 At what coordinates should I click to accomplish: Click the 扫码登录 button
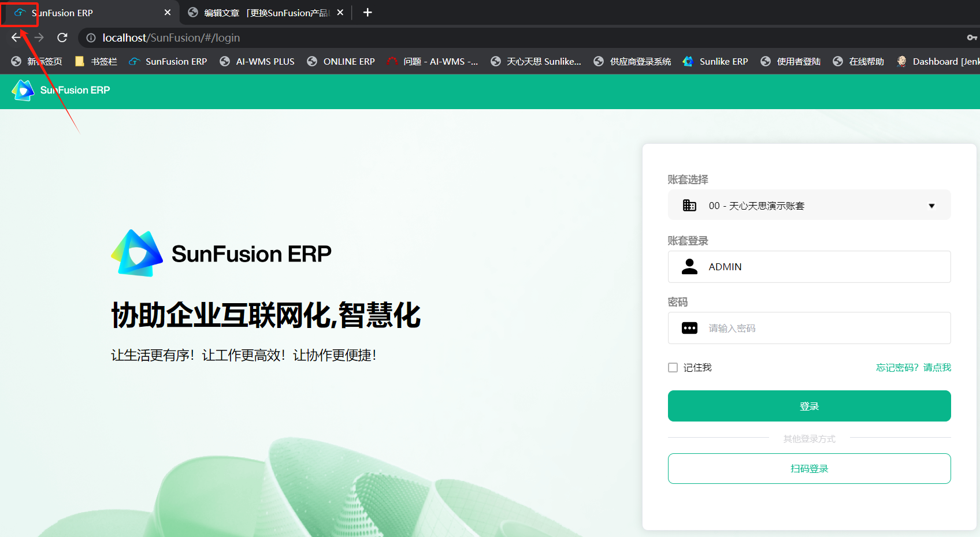[809, 468]
